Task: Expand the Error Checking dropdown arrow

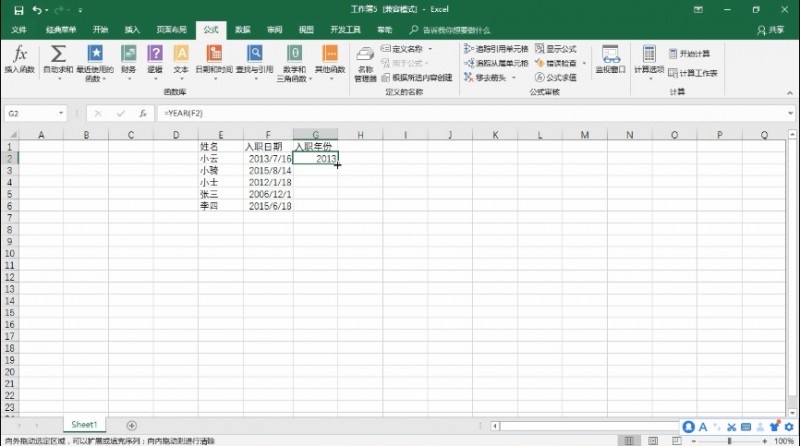Action: pos(584,63)
